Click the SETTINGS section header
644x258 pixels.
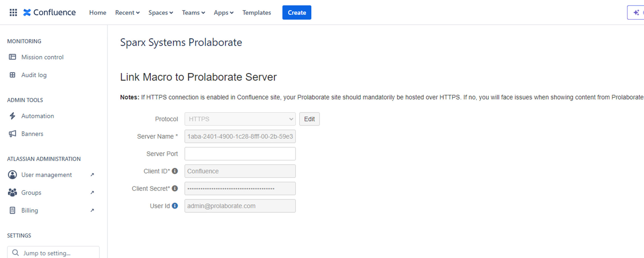coord(19,235)
